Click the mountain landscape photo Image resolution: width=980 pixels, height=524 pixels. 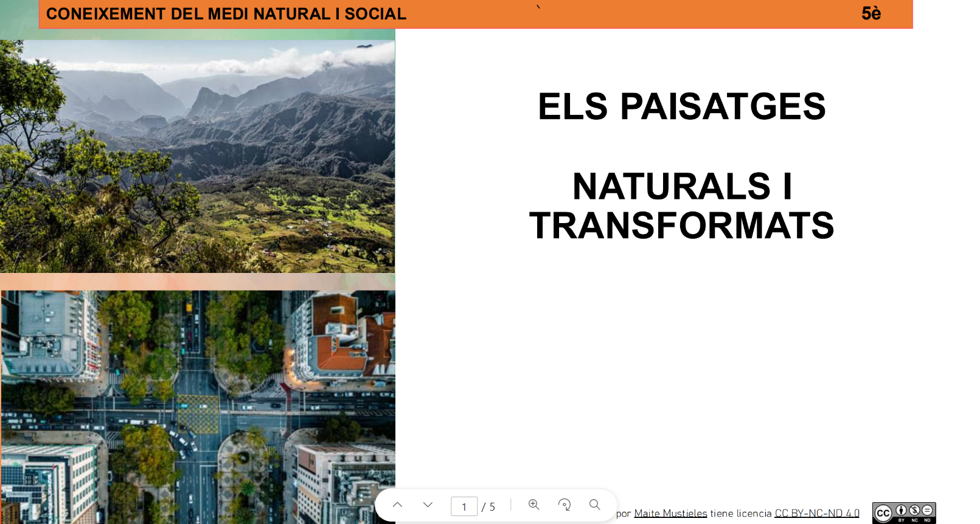click(x=197, y=156)
